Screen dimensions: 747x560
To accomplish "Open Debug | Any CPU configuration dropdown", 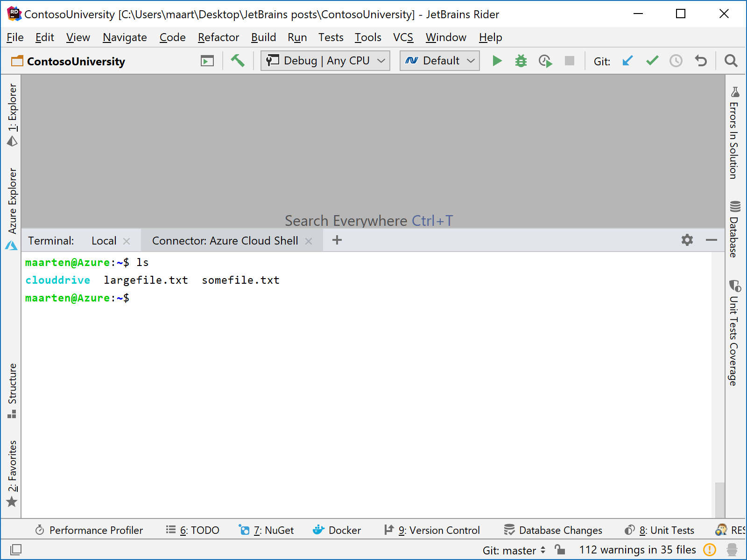I will tap(325, 61).
